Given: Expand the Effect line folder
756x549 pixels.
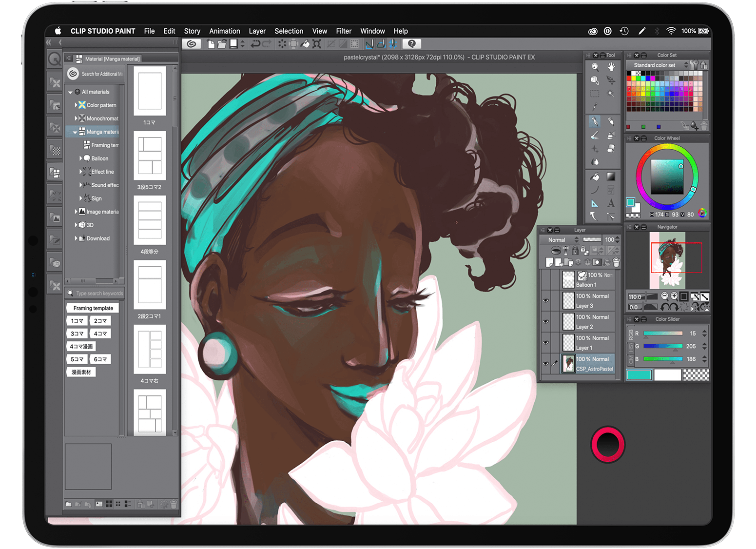Looking at the screenshot, I should point(81,172).
